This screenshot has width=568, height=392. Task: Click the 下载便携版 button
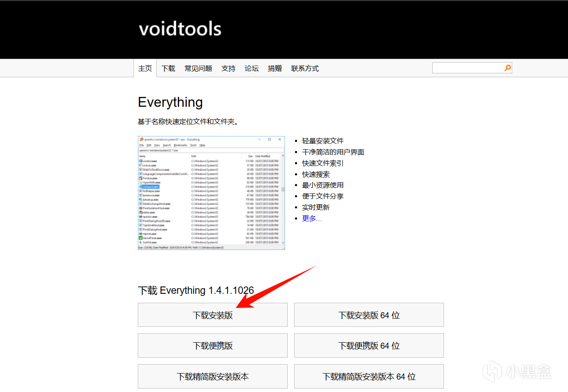tap(213, 346)
